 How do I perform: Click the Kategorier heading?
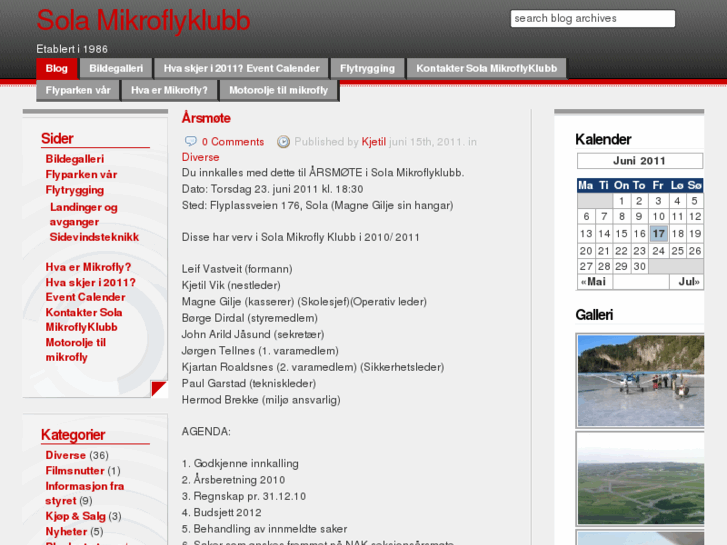coord(73,435)
